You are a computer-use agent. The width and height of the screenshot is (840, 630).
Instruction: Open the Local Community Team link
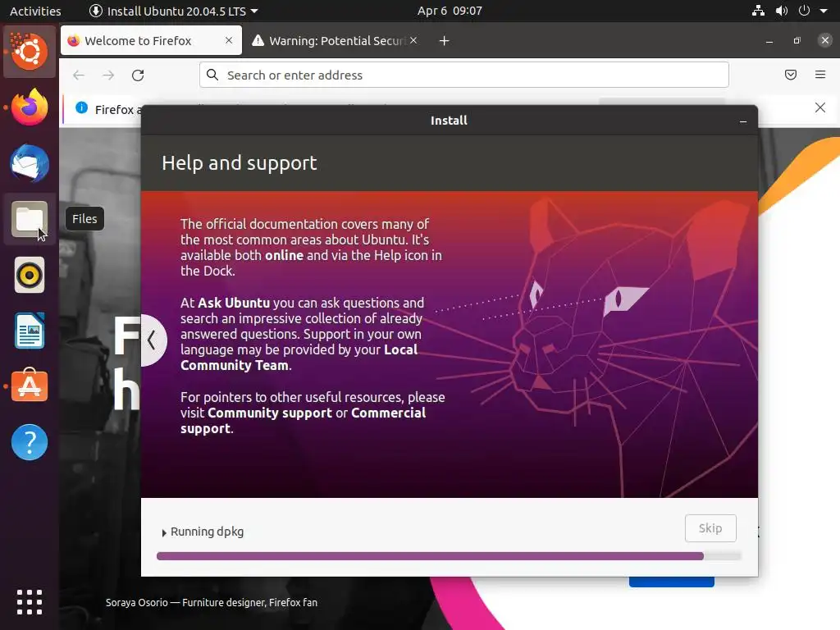299,358
